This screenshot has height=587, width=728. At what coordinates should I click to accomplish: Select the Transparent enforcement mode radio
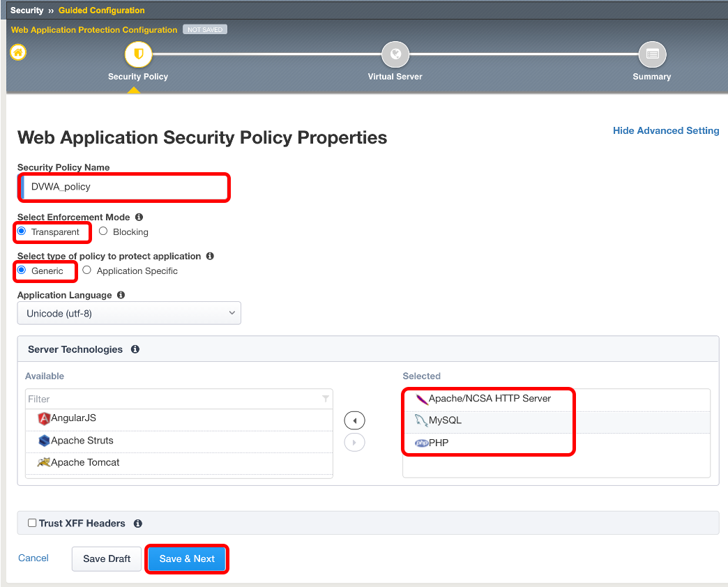(x=22, y=231)
